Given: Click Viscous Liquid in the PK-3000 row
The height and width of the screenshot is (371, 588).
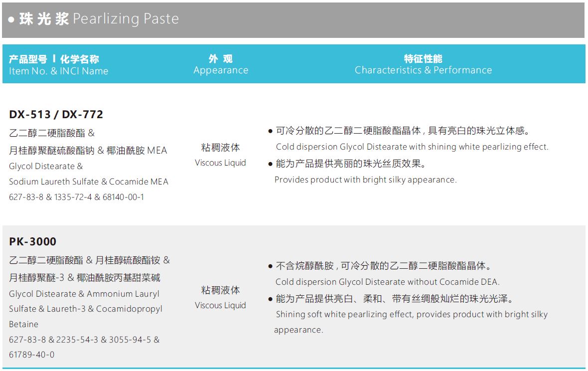Looking at the screenshot, I should 220,305.
